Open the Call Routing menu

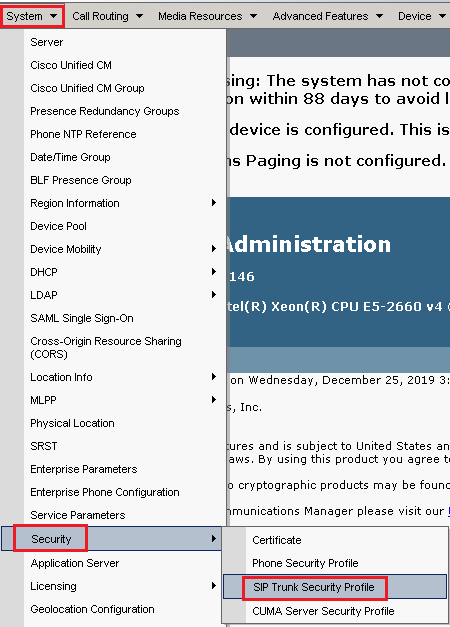click(x=107, y=16)
